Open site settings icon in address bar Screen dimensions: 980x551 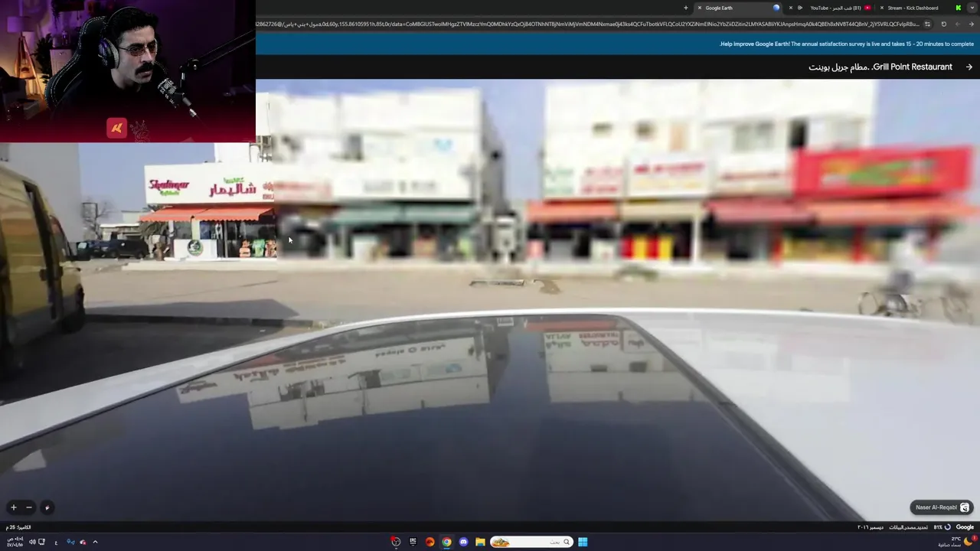pos(927,24)
